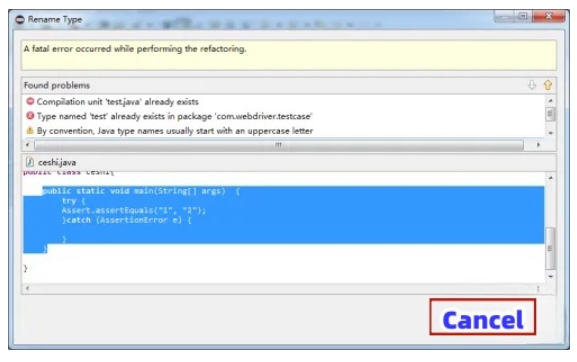Select previous problem up arrow icon
Viewport: 577px width, 362px height.
(x=548, y=85)
